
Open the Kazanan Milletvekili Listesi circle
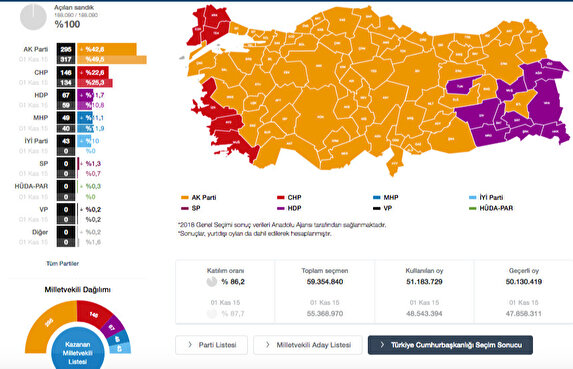pyautogui.click(x=78, y=350)
